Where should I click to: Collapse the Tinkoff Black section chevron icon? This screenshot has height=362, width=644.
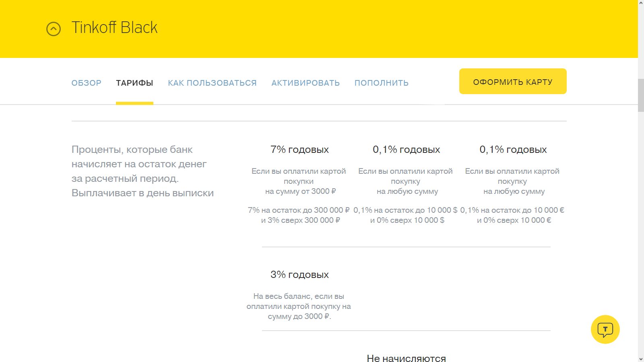[x=54, y=29]
